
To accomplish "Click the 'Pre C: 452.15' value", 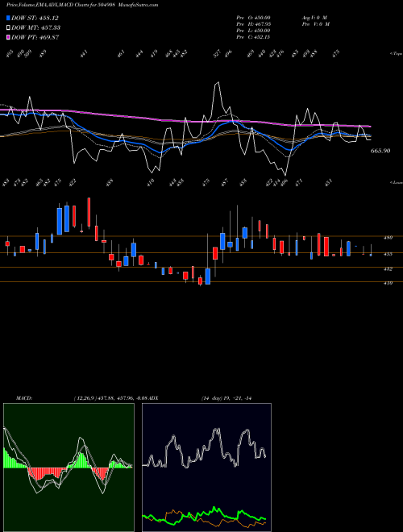I will click(253, 37).
